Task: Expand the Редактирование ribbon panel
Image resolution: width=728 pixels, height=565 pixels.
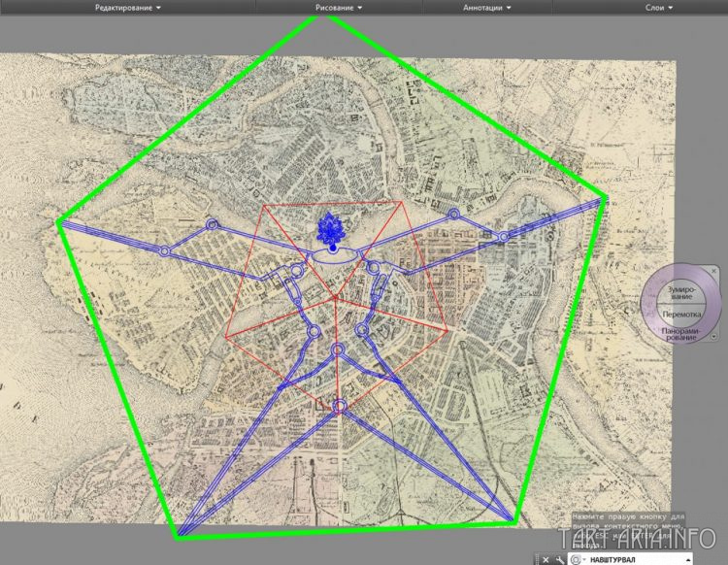Action: 128,8
